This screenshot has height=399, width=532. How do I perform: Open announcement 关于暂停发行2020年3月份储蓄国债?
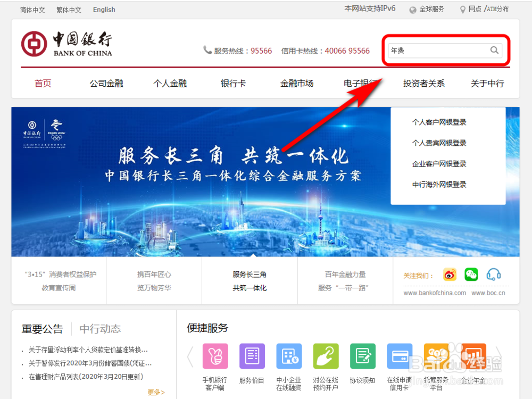pos(90,363)
